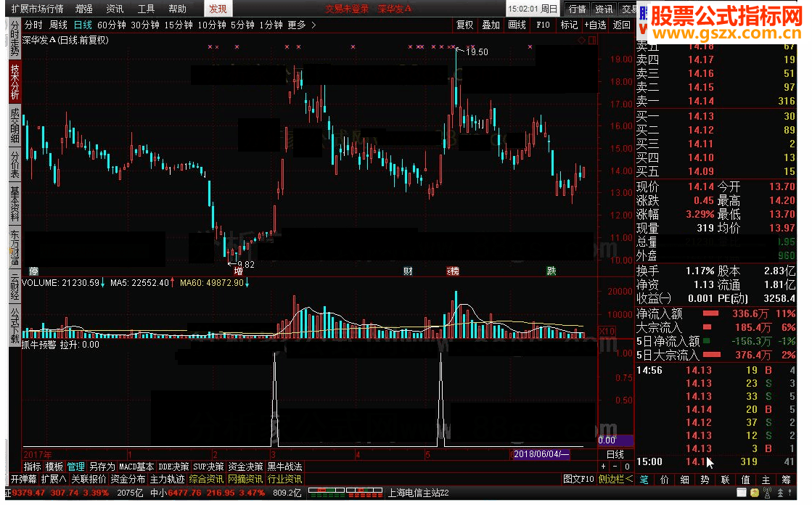Select the 60分钟 period tab

pyautogui.click(x=112, y=25)
